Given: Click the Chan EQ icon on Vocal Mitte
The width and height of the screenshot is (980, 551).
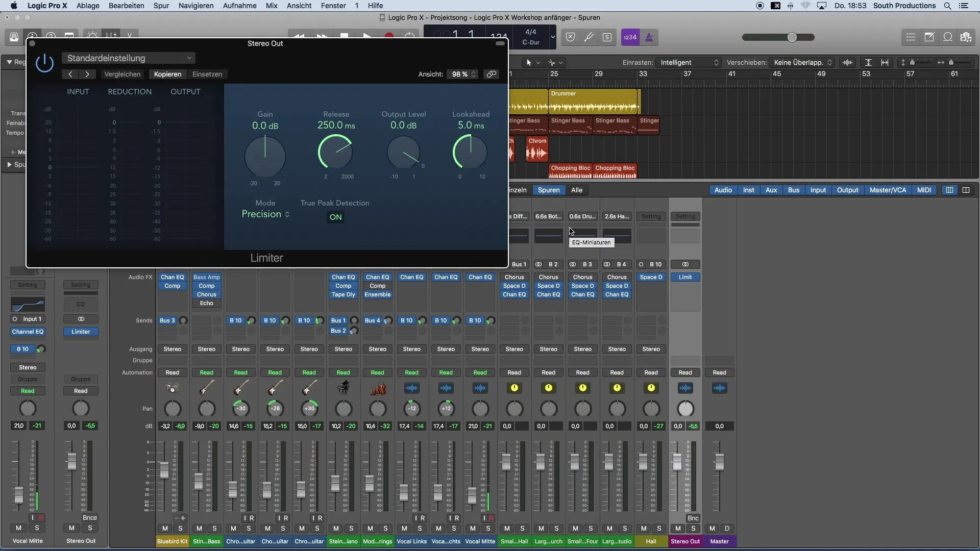Looking at the screenshot, I should [479, 277].
